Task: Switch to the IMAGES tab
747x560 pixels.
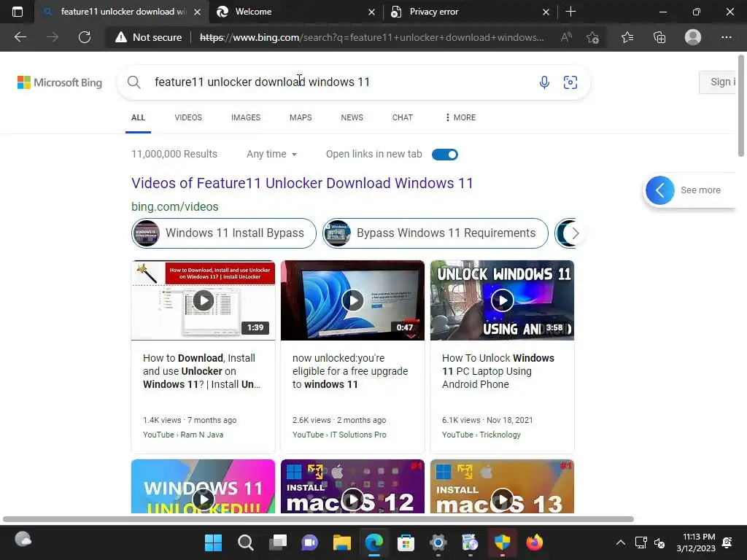Action: 246,117
